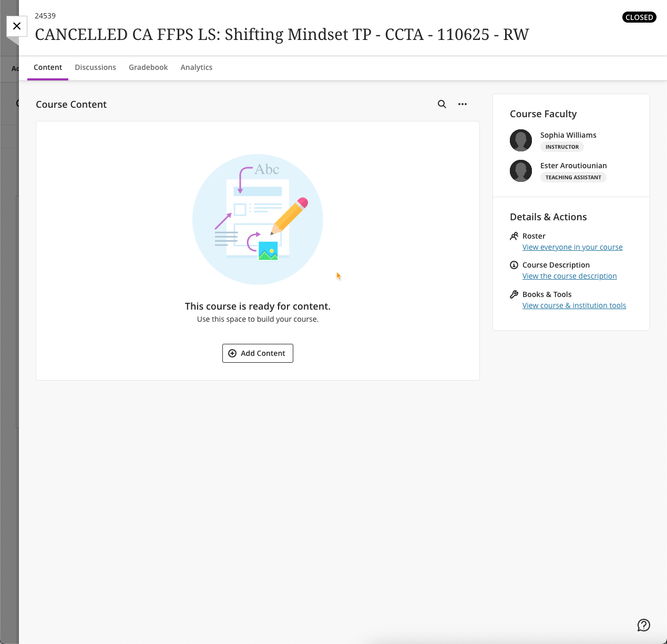Click the CLOSED course status badge
Screen dimensions: 667x644
639,17
